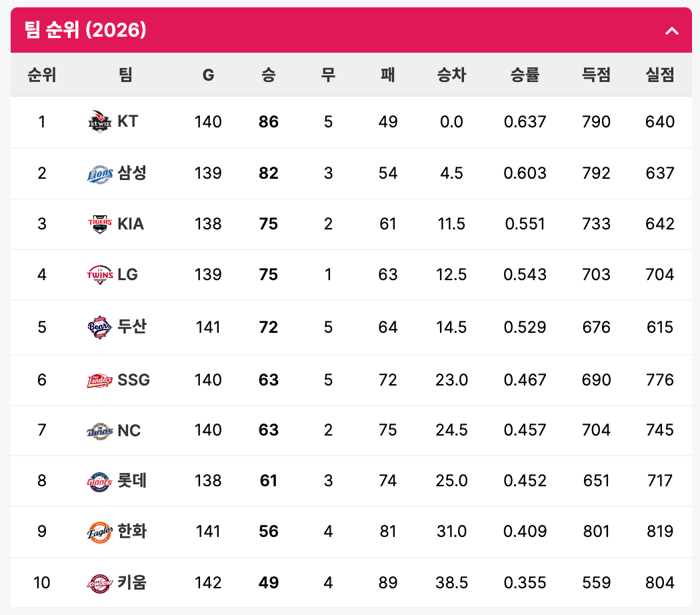Image resolution: width=700 pixels, height=615 pixels.
Task: Click the Hanwha Eagles team logo
Action: [x=99, y=532]
